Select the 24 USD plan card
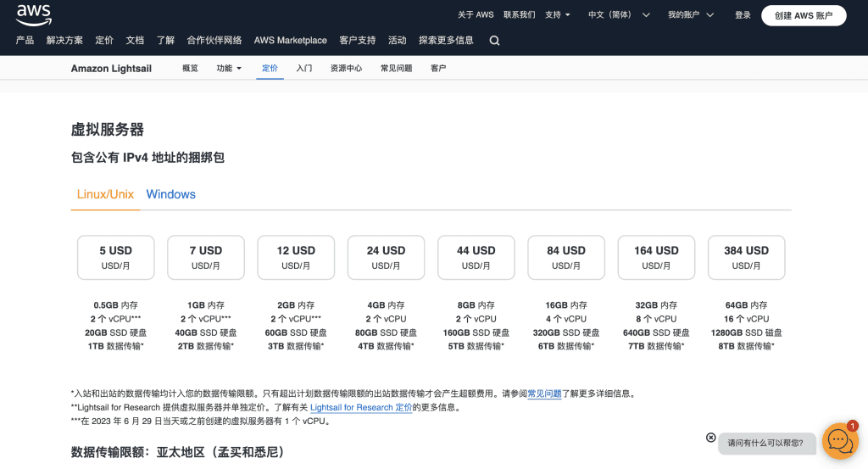 (x=386, y=258)
